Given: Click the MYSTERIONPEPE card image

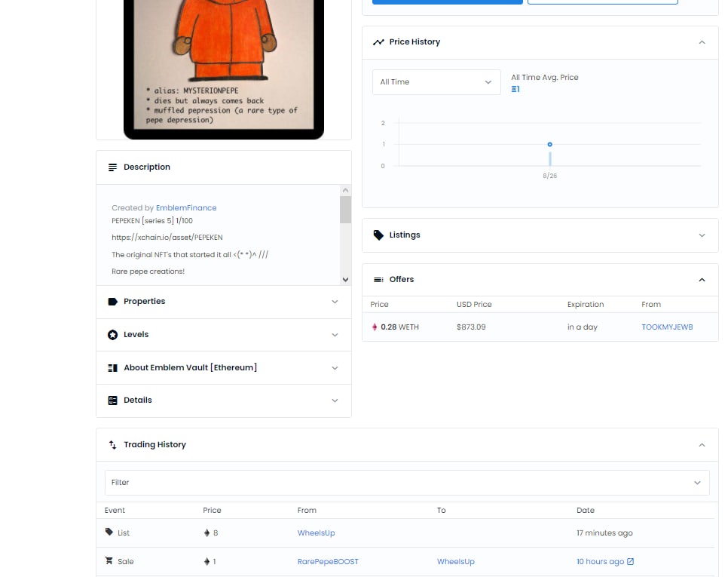Looking at the screenshot, I should coord(224,69).
